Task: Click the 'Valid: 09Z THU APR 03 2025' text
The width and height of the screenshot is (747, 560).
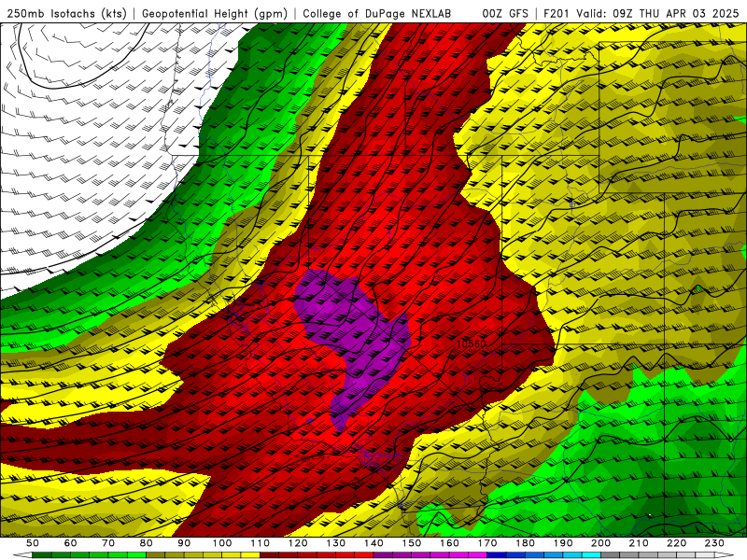Action: coord(657,13)
